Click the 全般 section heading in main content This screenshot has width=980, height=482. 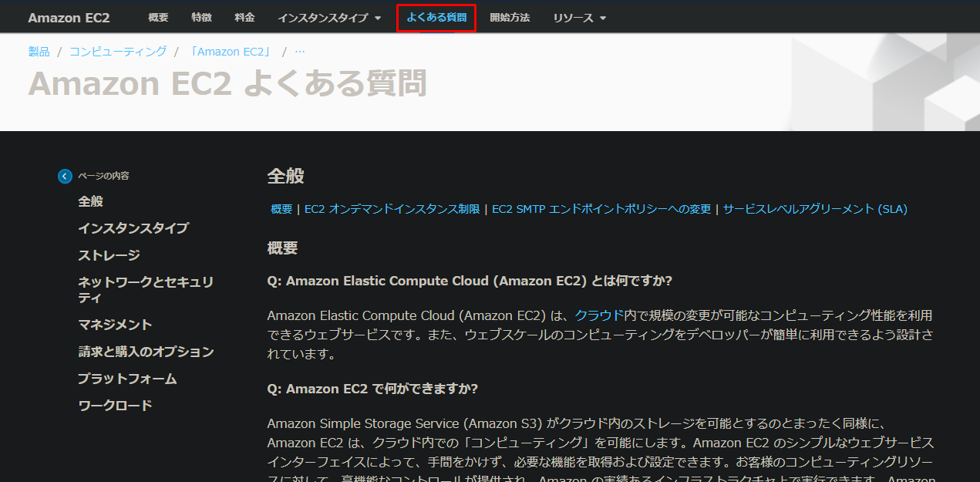click(x=285, y=176)
